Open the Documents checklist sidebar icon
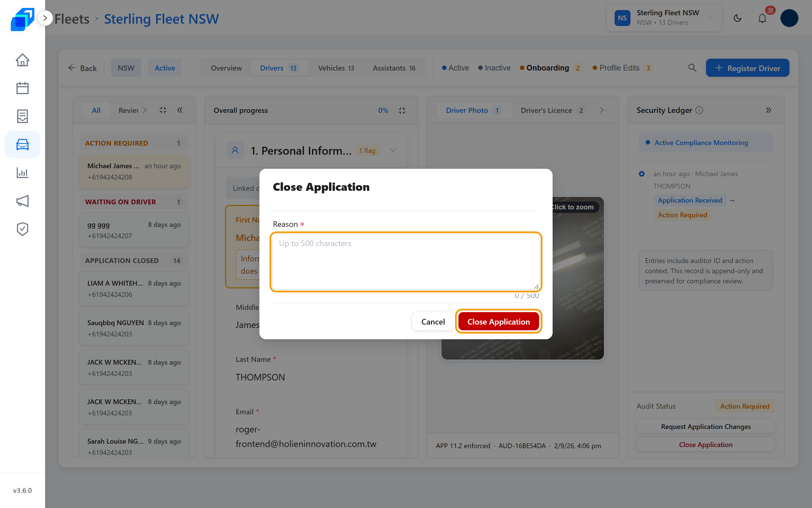Viewport: 812px width, 508px height. coord(23,116)
